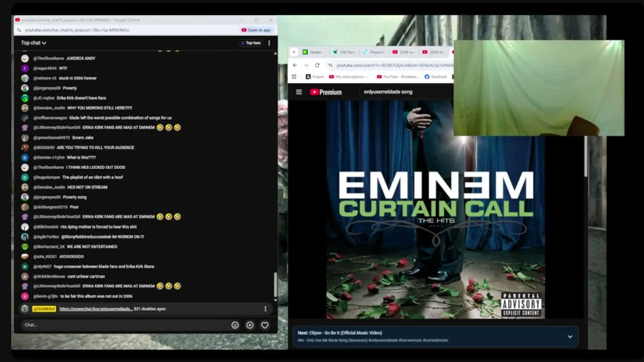Click the Open in app button

click(x=256, y=30)
